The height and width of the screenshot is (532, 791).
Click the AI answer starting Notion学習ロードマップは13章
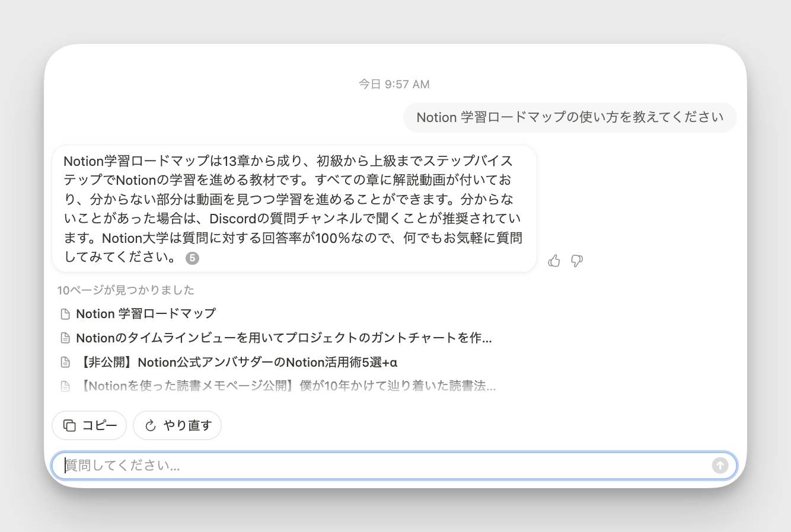(294, 209)
